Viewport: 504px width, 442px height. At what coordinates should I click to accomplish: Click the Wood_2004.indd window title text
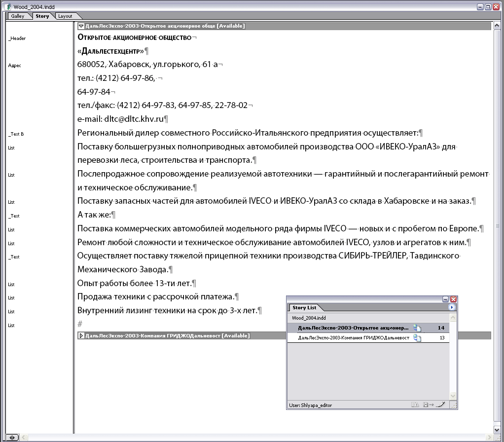coord(34,7)
